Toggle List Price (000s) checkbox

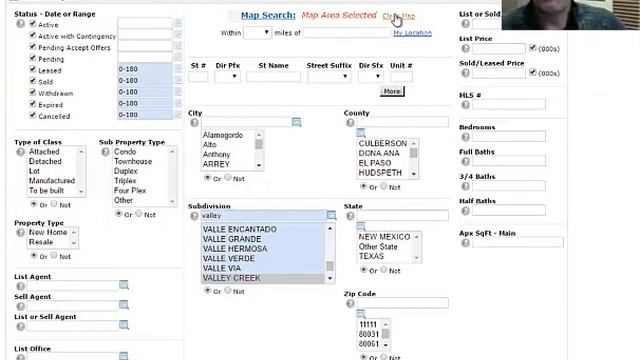[532, 47]
